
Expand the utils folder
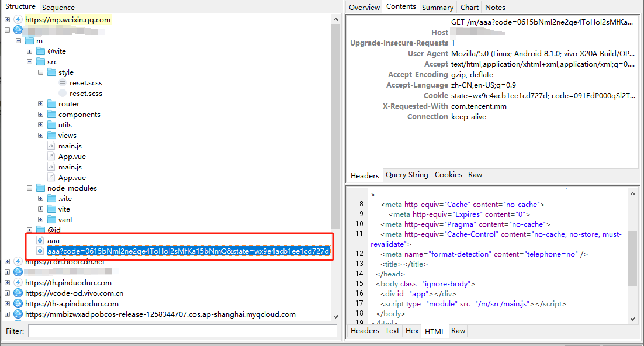pos(40,125)
